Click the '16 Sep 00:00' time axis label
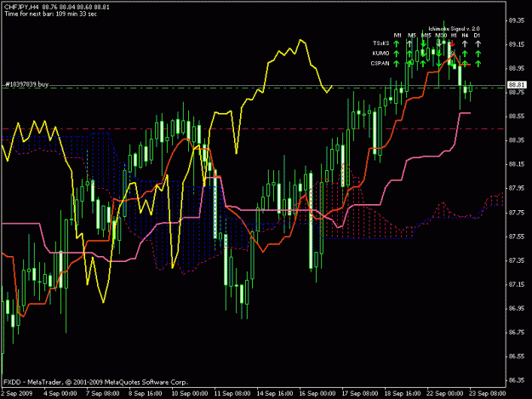Screen dimensions: 532x399 click(x=317, y=394)
